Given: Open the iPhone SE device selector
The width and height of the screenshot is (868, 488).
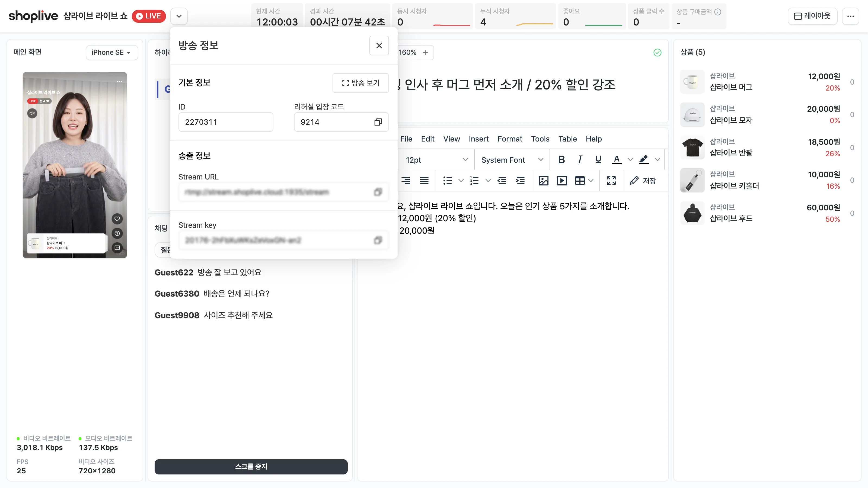Looking at the screenshot, I should coord(111,53).
